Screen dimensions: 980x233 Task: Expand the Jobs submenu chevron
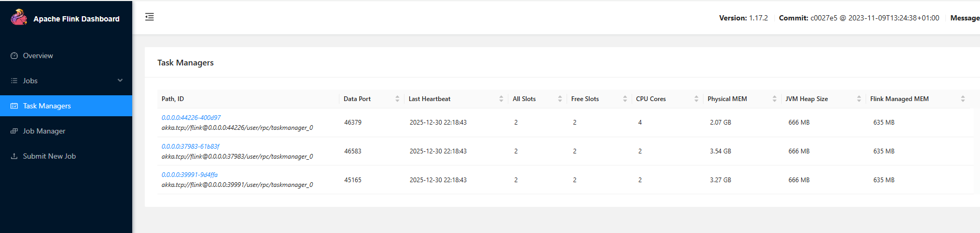tap(120, 81)
